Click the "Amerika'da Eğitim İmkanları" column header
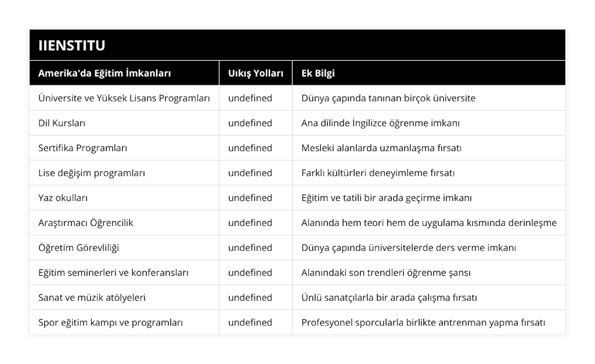 (x=105, y=73)
